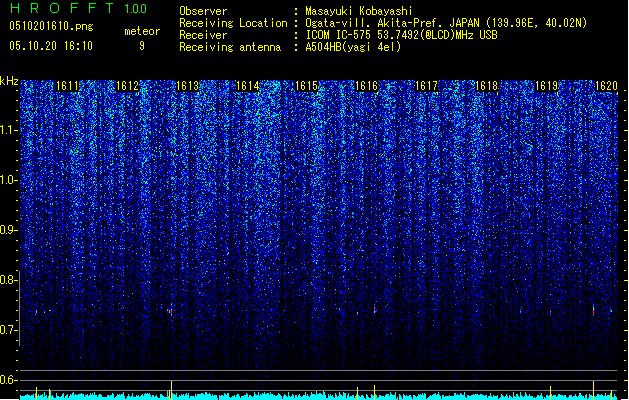Click the 1612 time label

tap(127, 86)
